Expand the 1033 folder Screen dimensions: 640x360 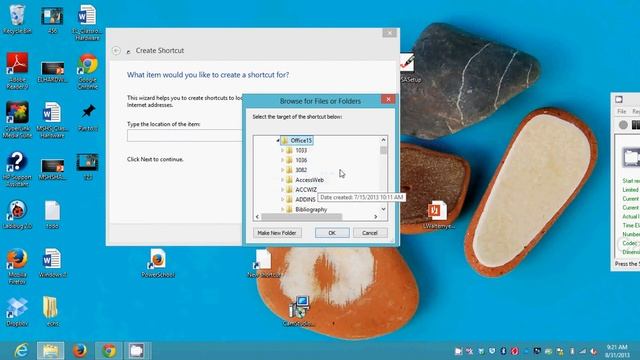point(282,150)
